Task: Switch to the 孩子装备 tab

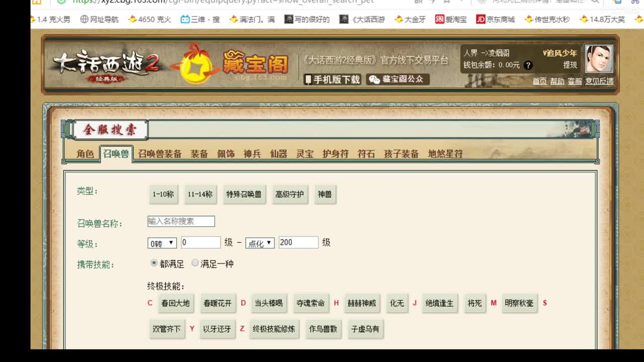Action: [401, 154]
